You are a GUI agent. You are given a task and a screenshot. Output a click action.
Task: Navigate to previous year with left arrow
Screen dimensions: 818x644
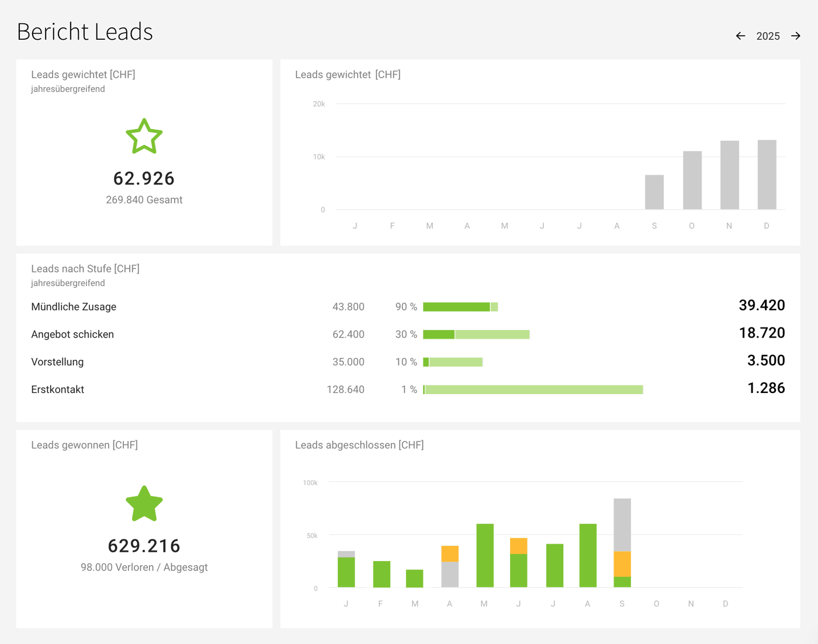coord(740,36)
